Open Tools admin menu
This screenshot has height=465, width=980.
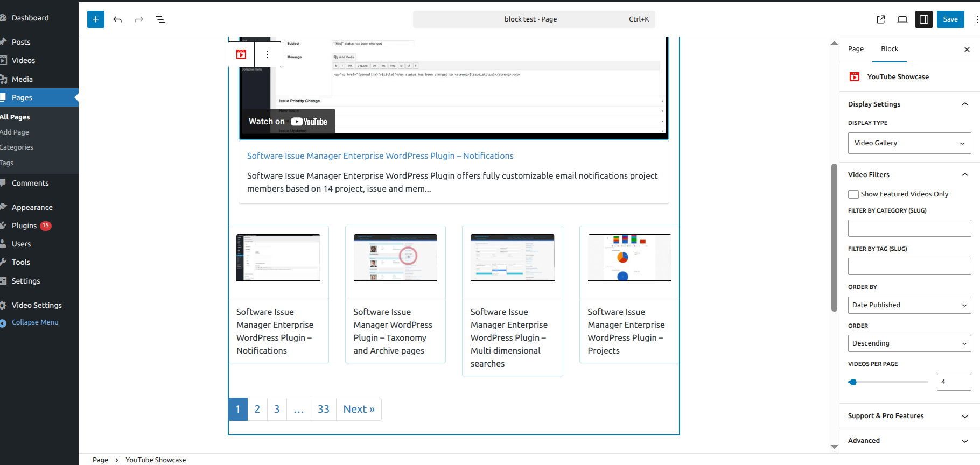pyautogui.click(x=21, y=262)
